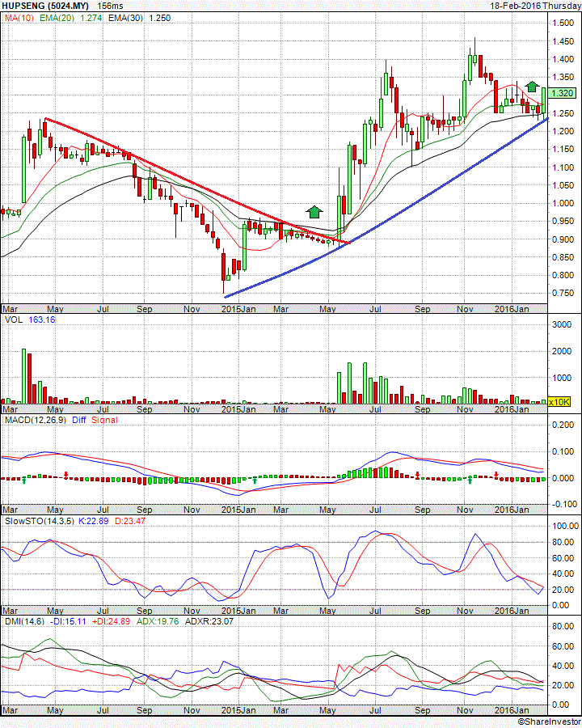Click the 0.200 MACD axis label
This screenshot has height=728, width=582.
(x=563, y=425)
